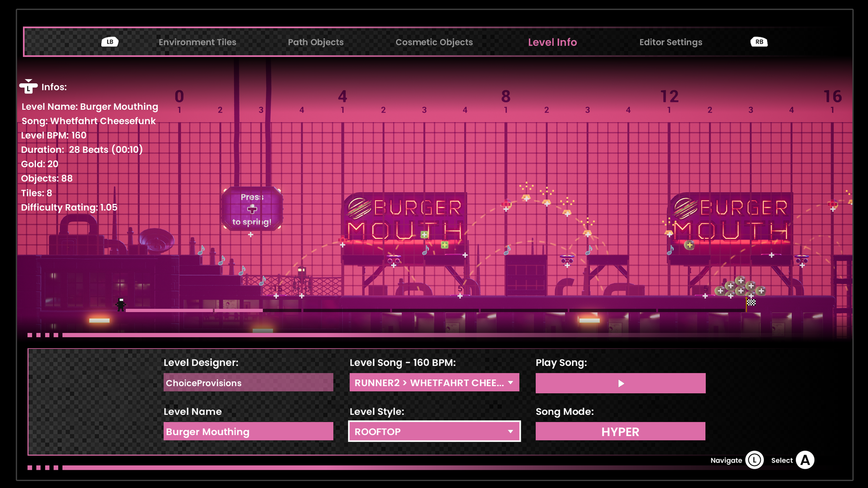Click the ChoiceProvisions designer field
The image size is (868, 488).
pos(248,382)
